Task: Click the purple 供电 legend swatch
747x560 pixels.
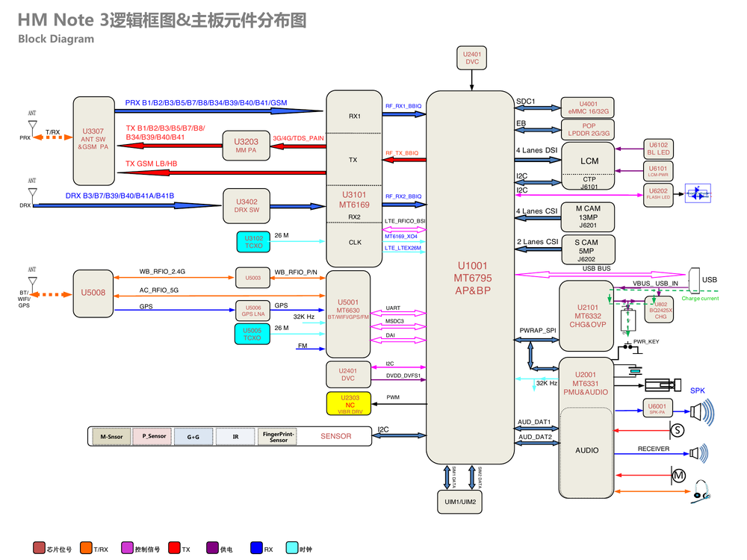Action: 212,548
